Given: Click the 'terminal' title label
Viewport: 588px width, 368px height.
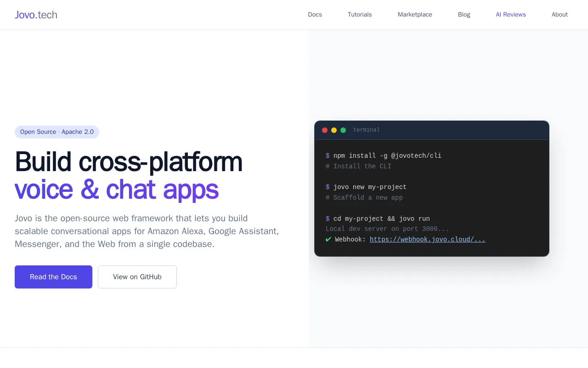Looking at the screenshot, I should click(x=367, y=130).
